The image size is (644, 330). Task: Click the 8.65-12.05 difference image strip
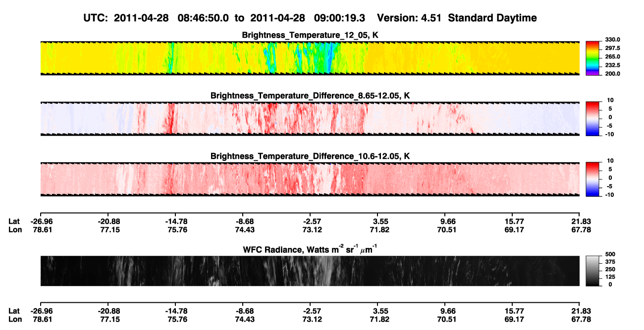(310, 119)
